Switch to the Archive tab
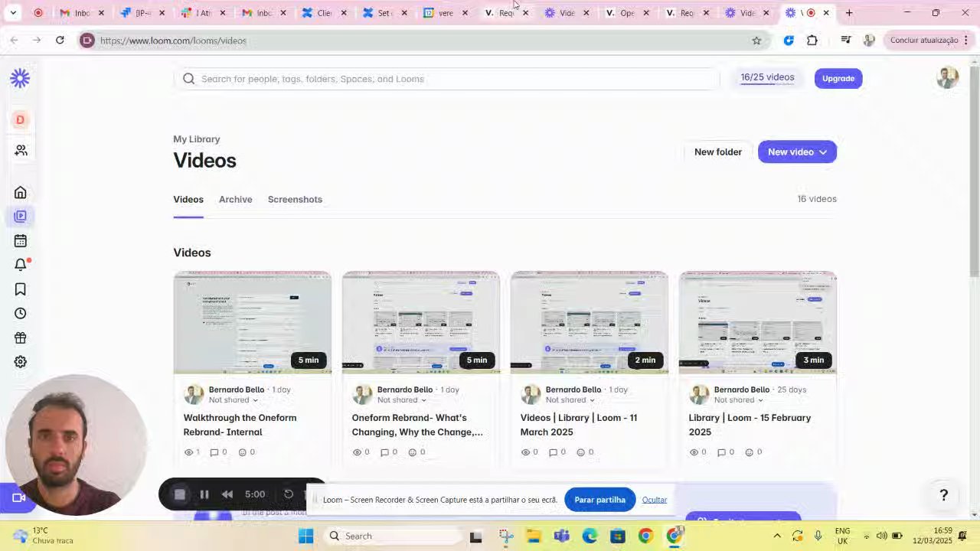This screenshot has width=980, height=551. tap(236, 199)
